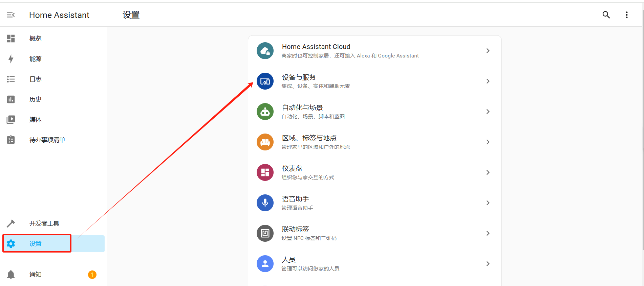Open 待办事项清单 in the sidebar
644x286 pixels.
(53, 140)
